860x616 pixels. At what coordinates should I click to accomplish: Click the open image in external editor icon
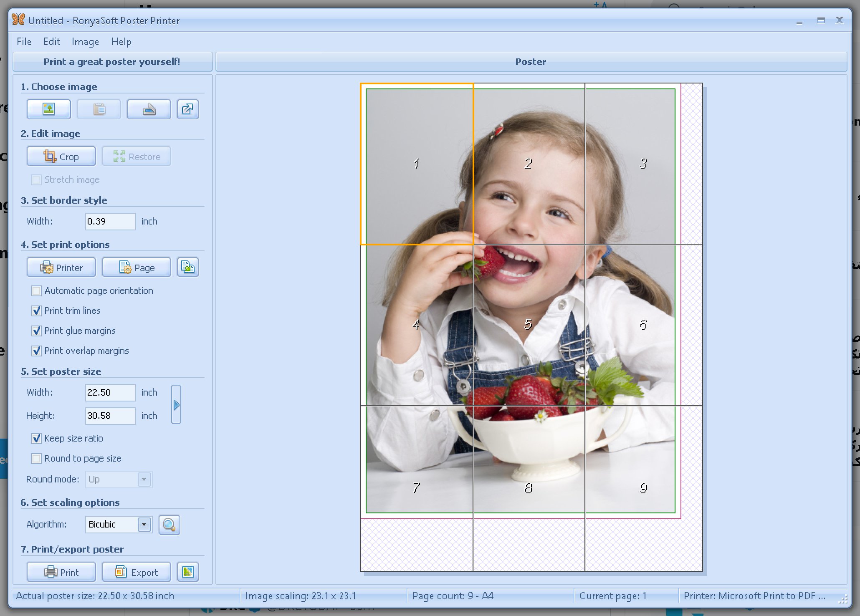(188, 108)
